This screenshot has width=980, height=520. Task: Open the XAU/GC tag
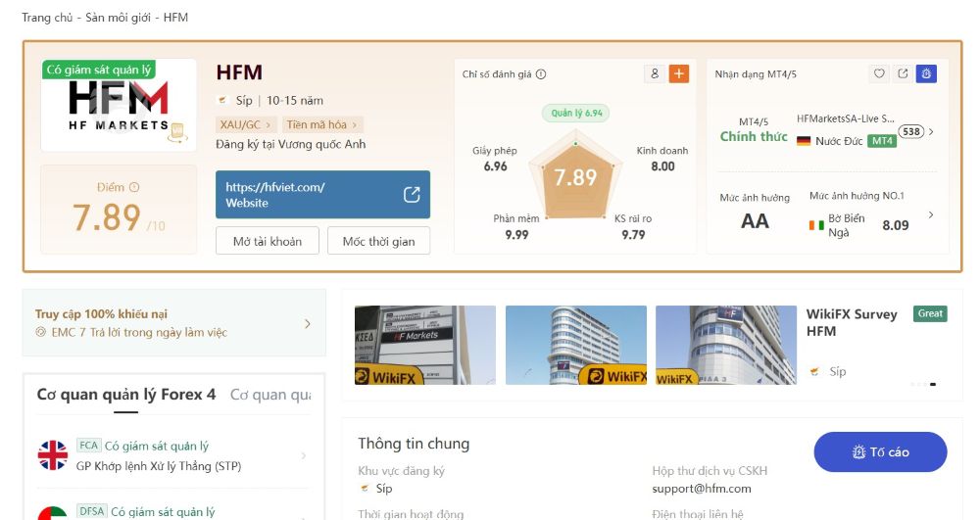tap(245, 124)
